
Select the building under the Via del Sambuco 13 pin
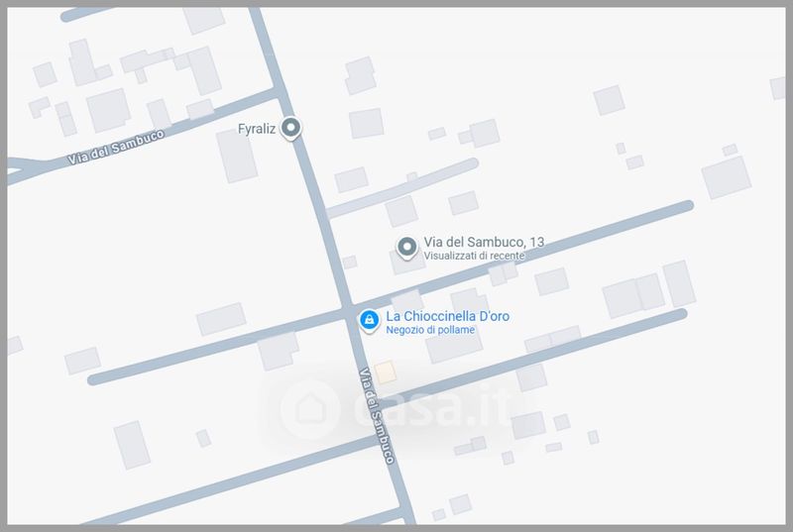pos(406,263)
